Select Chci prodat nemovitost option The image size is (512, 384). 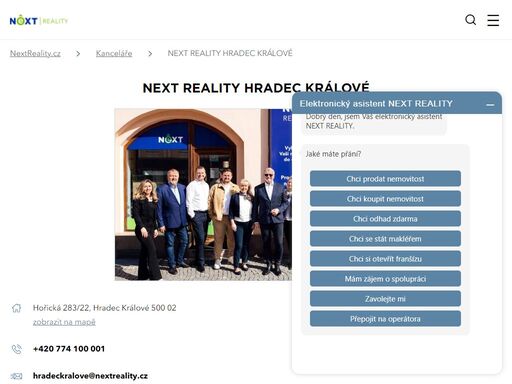click(385, 179)
